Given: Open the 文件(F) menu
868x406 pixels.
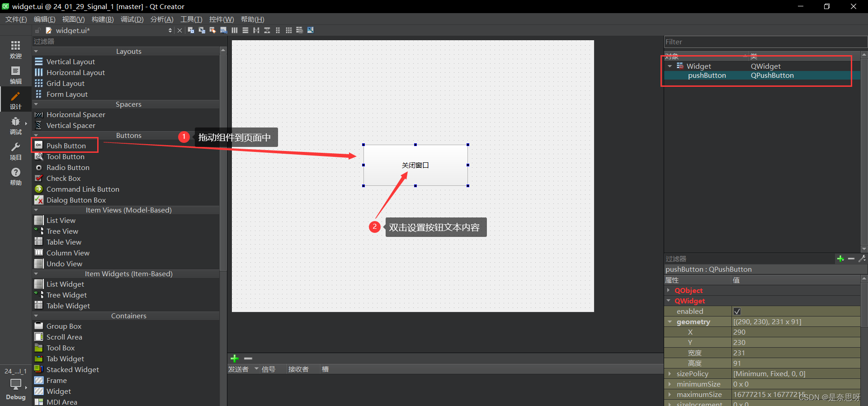Looking at the screenshot, I should pos(16,19).
